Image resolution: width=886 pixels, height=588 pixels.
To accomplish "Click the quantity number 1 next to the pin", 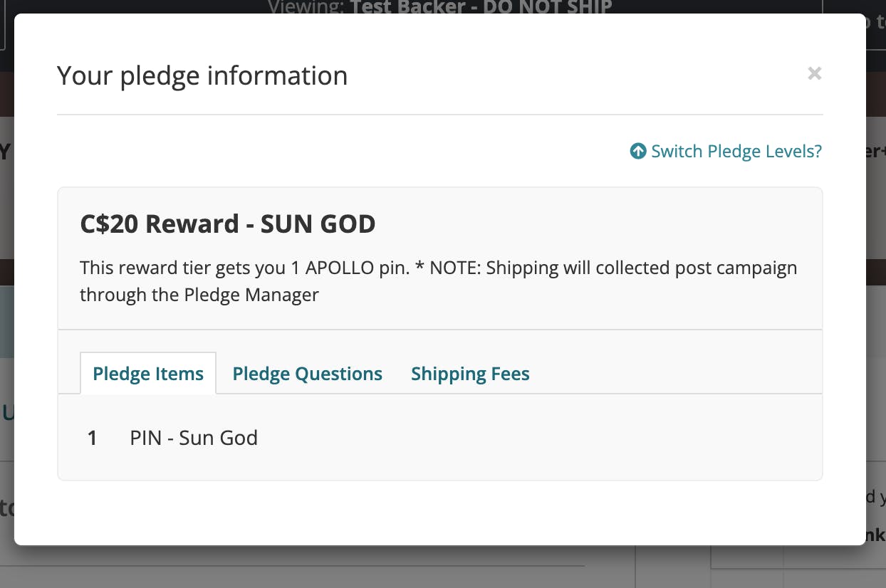I will click(x=92, y=438).
